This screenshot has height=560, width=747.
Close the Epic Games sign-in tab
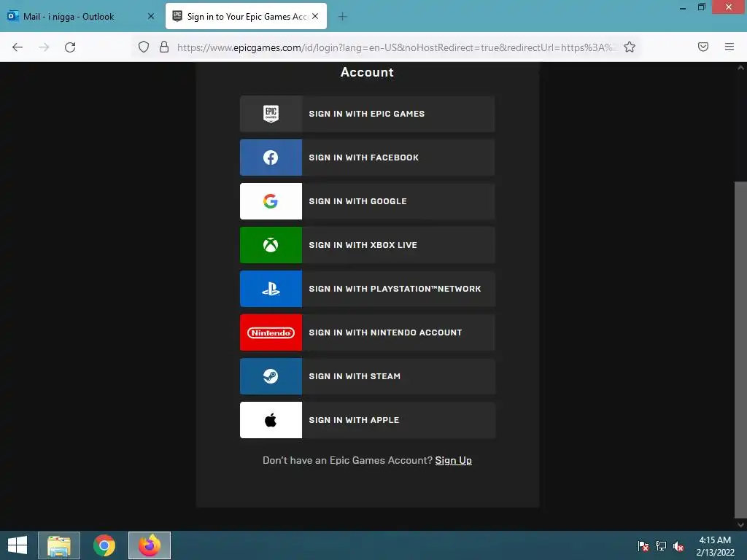pyautogui.click(x=315, y=16)
